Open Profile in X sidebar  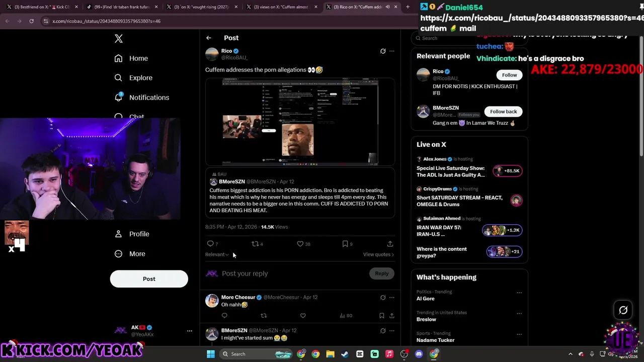click(132, 234)
